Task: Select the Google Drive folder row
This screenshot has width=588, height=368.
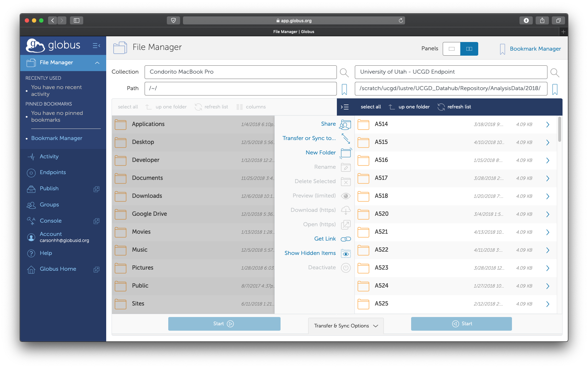Action: pos(193,214)
